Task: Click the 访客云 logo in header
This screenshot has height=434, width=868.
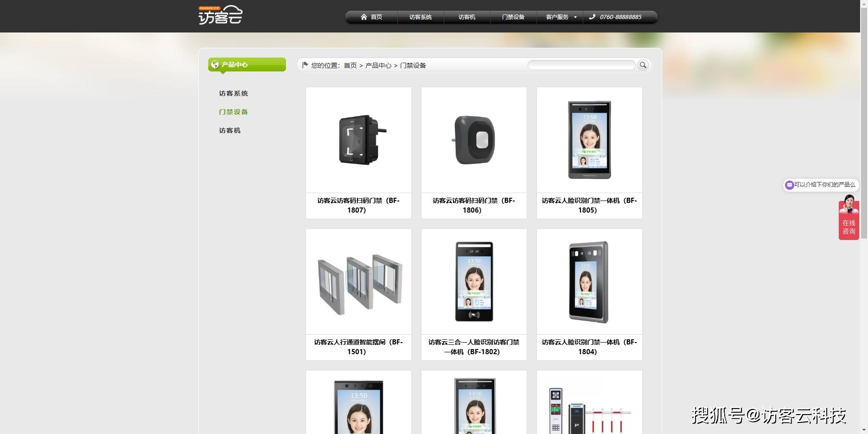Action: point(220,15)
